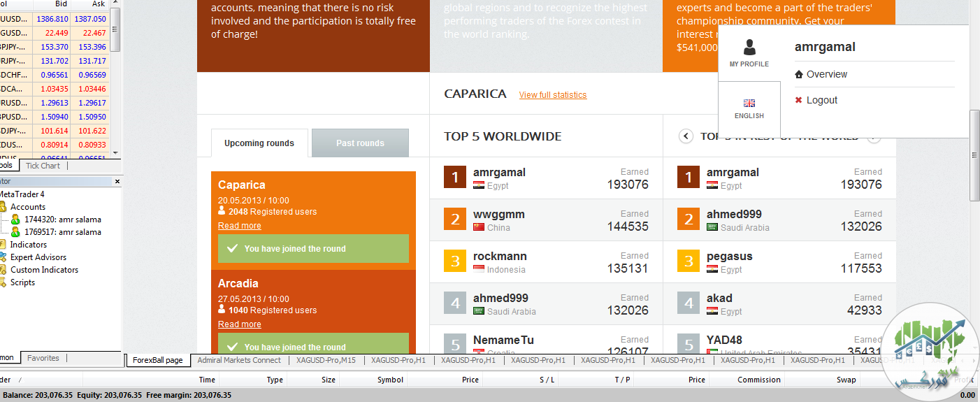Click the China flag beside wwggmm
Viewport: 980px width, 402px height.
(479, 227)
